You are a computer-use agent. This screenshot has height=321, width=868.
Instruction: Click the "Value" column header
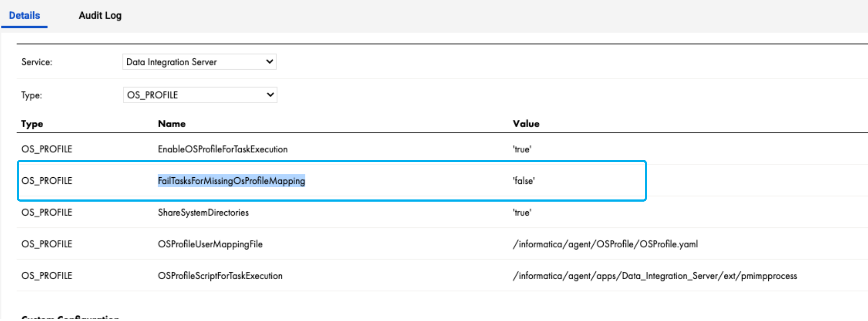pos(526,124)
